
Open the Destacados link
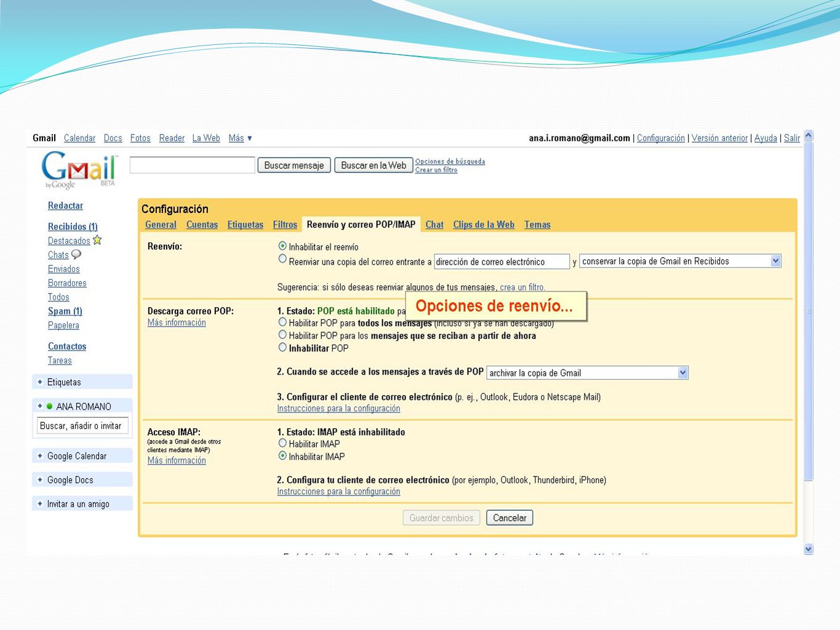pos(69,241)
